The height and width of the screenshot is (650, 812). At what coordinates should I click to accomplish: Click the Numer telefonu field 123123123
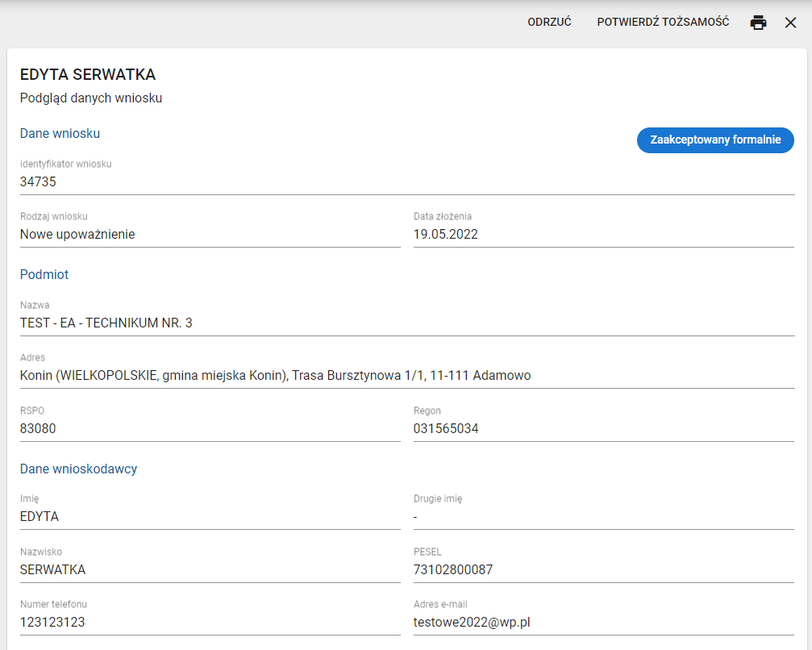[210, 623]
